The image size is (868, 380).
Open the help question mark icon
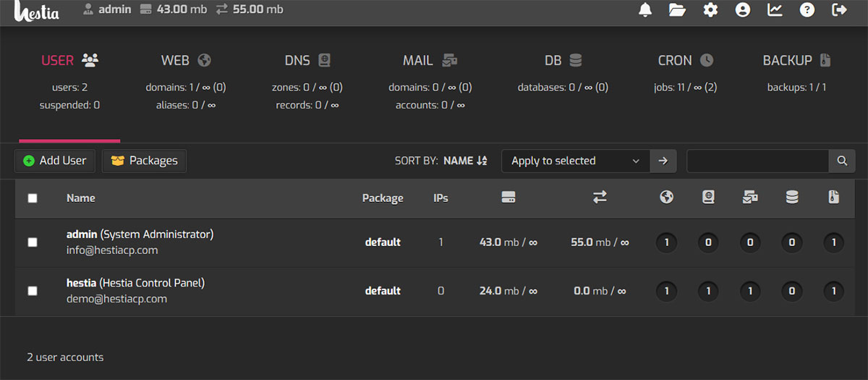[807, 10]
